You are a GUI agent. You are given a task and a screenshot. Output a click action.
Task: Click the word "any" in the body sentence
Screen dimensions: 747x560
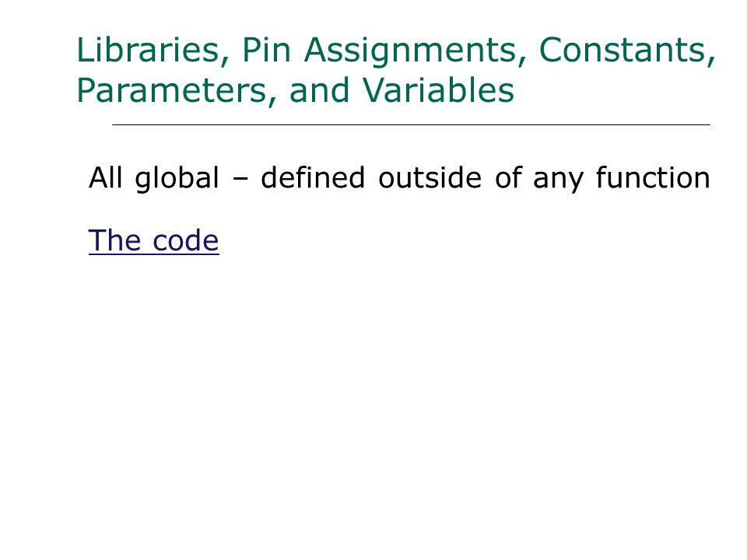click(558, 181)
